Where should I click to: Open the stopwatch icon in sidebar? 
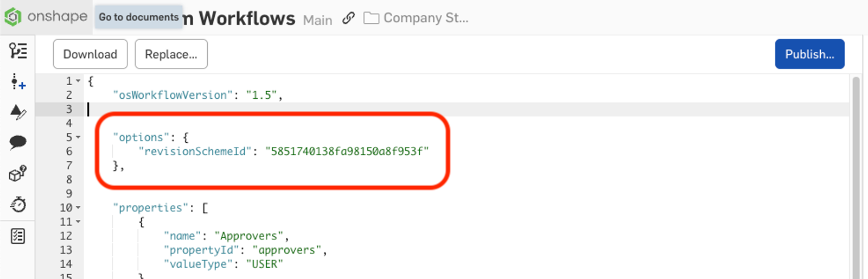[18, 205]
